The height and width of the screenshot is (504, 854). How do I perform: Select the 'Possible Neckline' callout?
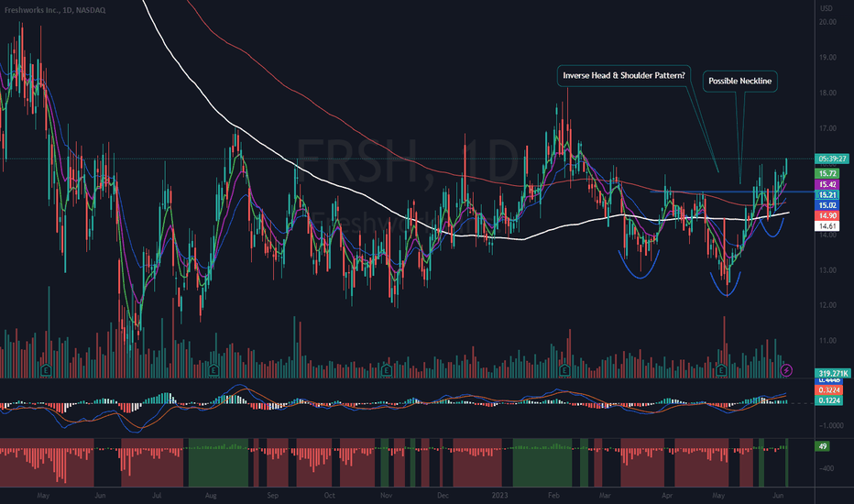pyautogui.click(x=739, y=82)
